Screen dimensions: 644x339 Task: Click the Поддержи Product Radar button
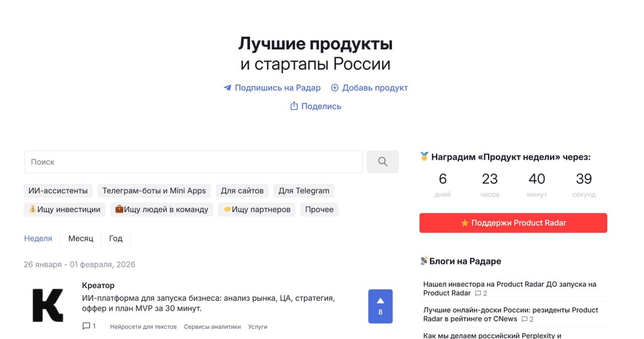513,223
